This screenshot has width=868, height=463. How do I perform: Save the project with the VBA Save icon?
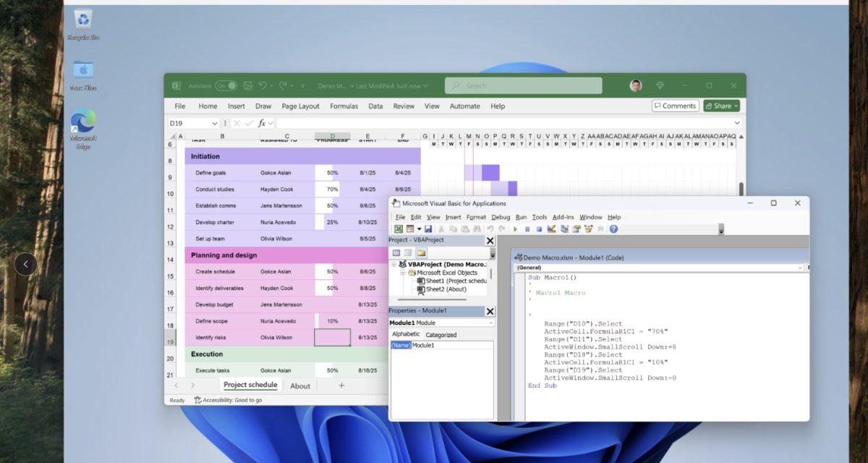pos(427,229)
